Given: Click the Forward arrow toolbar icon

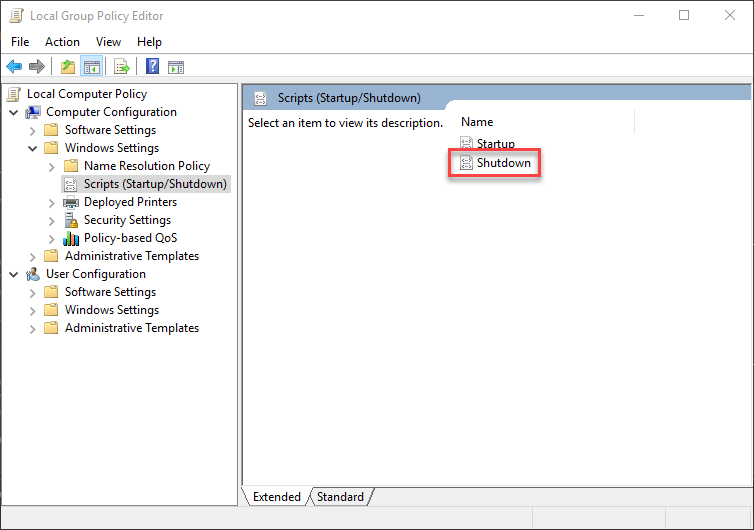Looking at the screenshot, I should [37, 66].
